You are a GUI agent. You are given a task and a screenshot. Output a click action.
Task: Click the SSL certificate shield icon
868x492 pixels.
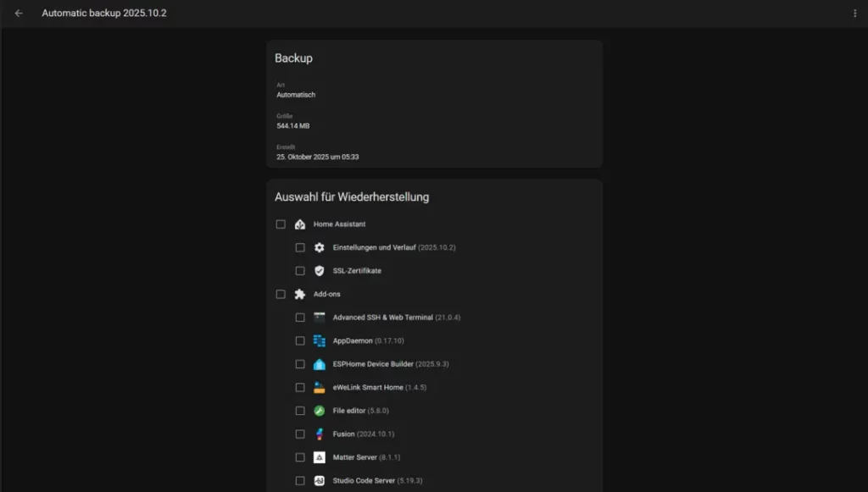(x=319, y=271)
